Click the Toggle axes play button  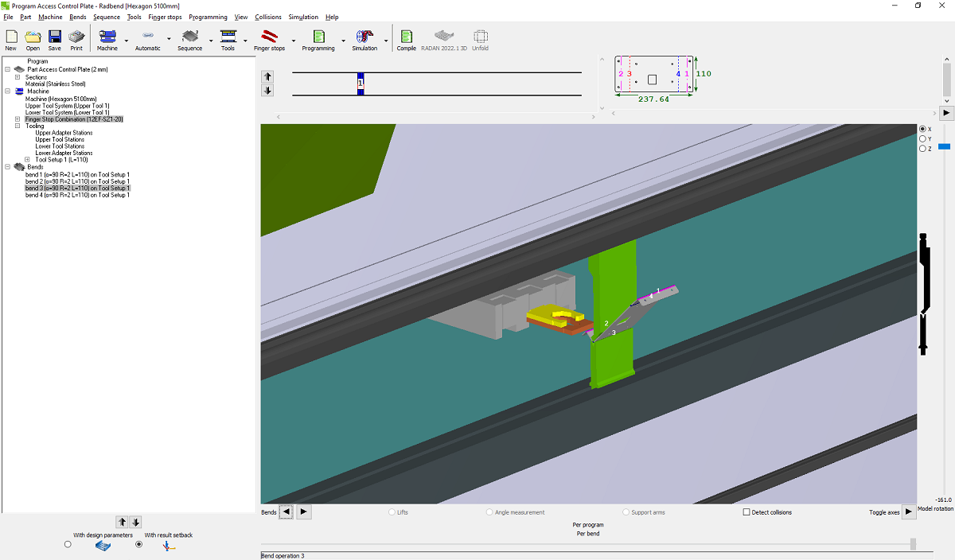[908, 512]
